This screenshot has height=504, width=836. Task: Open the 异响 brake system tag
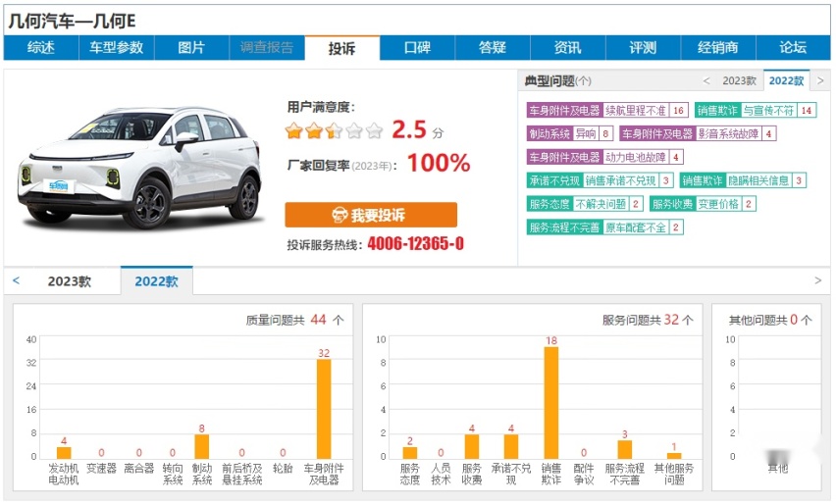(570, 133)
